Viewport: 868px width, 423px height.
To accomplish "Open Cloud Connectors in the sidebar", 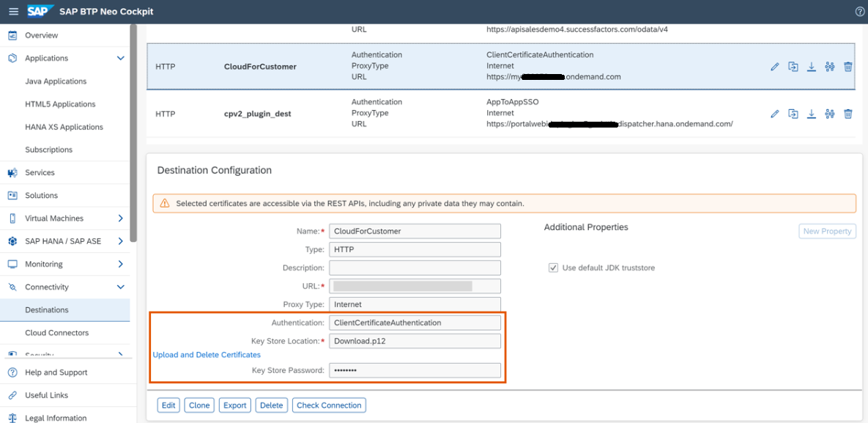I will 57,333.
